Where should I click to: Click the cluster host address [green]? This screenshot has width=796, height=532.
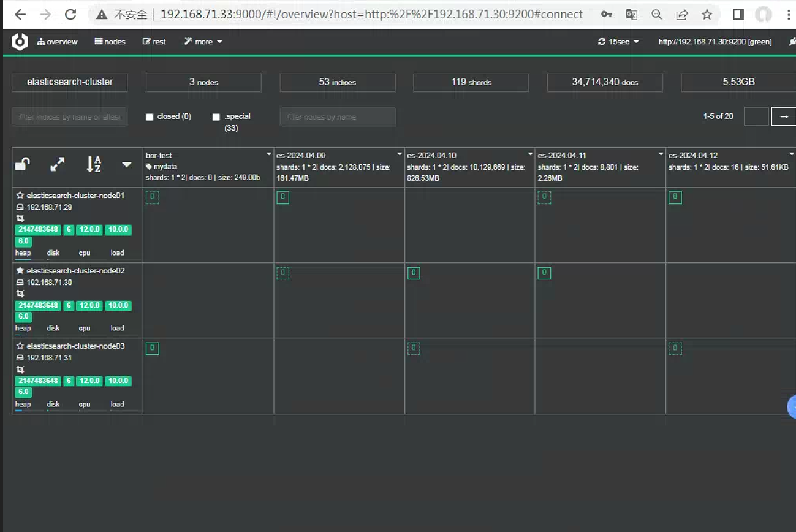(715, 42)
